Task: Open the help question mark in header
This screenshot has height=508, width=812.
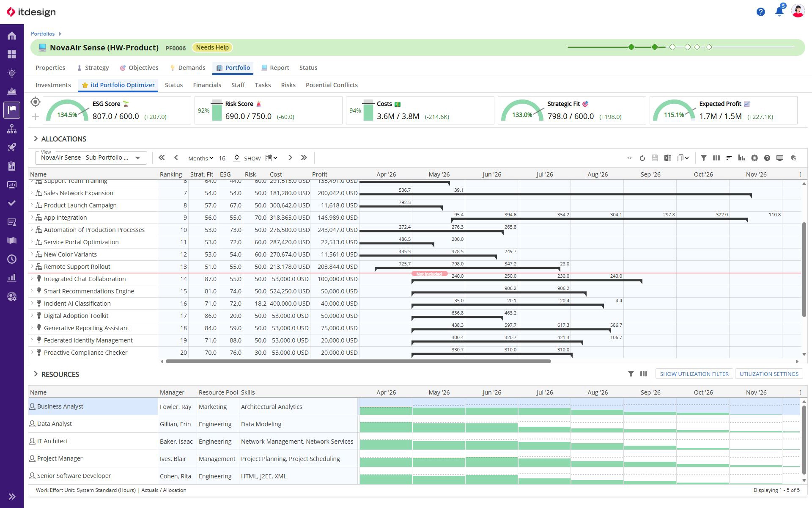Action: tap(761, 12)
